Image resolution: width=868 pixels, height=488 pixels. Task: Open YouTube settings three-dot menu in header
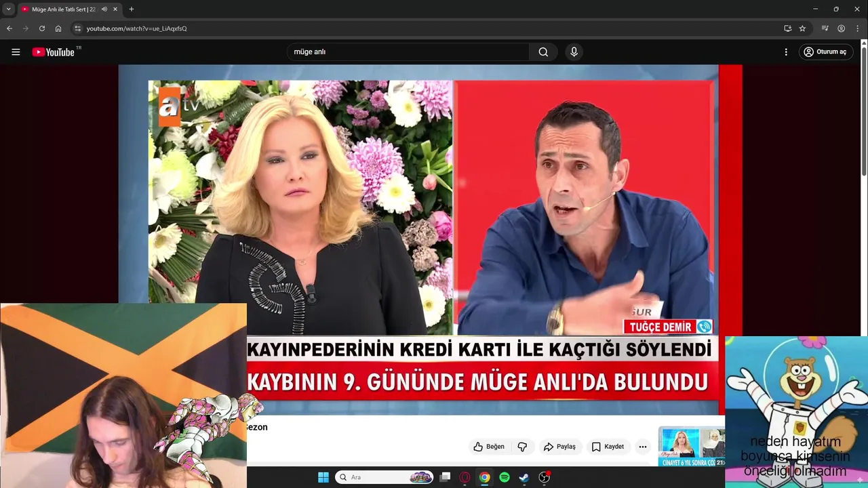click(x=786, y=52)
